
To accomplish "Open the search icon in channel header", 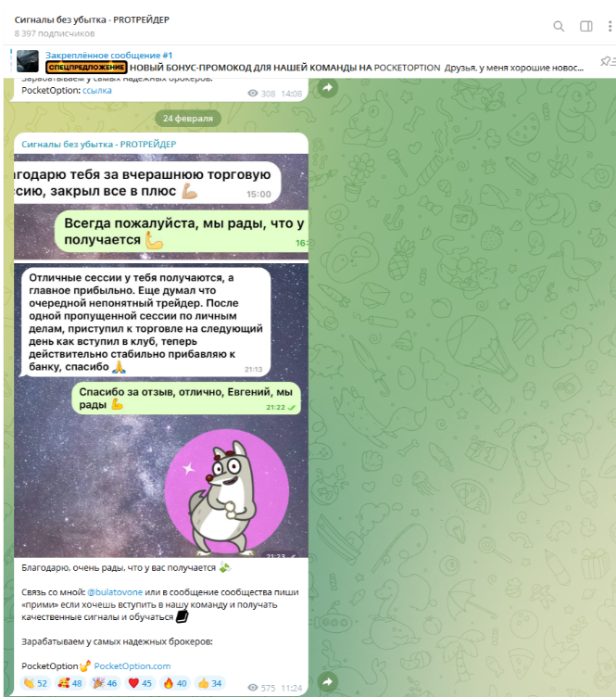I will pos(559,26).
